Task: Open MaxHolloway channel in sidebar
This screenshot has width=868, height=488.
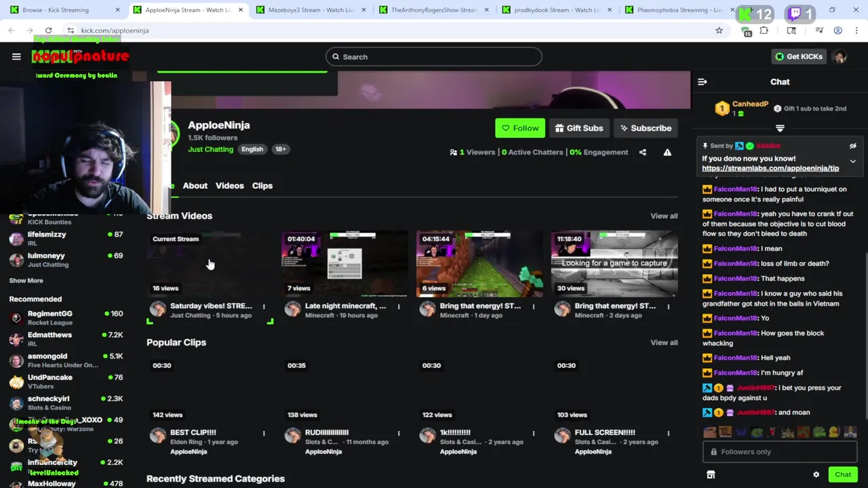Action: pos(66,483)
